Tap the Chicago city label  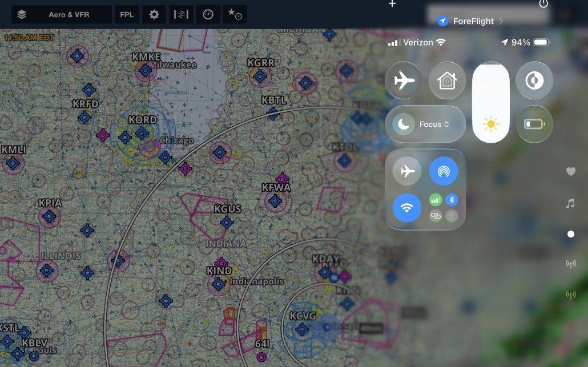point(176,140)
